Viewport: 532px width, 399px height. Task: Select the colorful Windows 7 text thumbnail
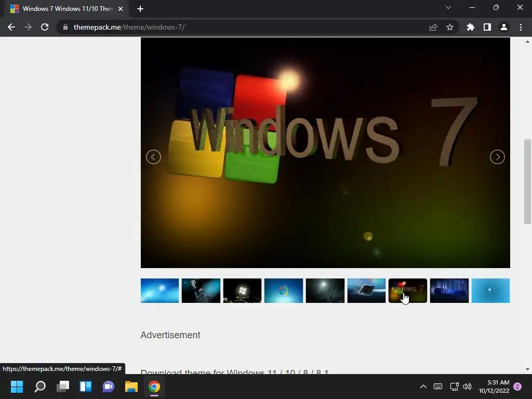point(408,291)
